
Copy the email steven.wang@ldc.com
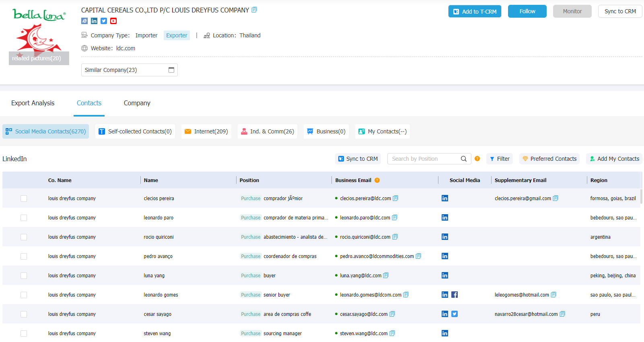tap(392, 333)
